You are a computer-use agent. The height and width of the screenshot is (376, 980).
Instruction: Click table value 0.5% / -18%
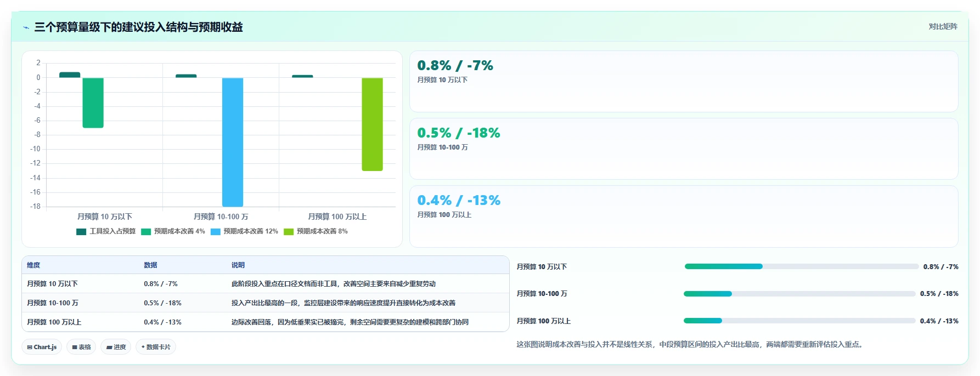pos(162,303)
